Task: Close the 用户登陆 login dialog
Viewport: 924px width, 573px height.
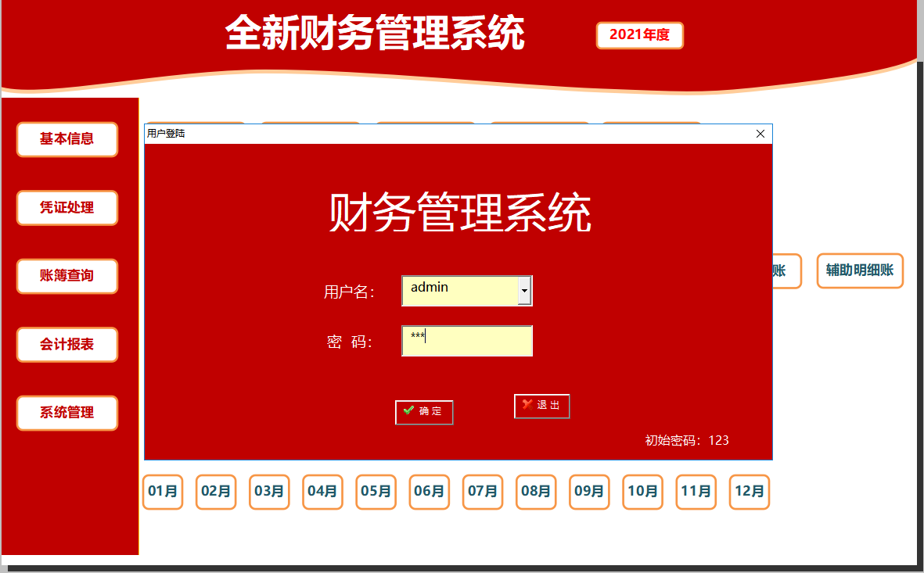Action: [760, 134]
